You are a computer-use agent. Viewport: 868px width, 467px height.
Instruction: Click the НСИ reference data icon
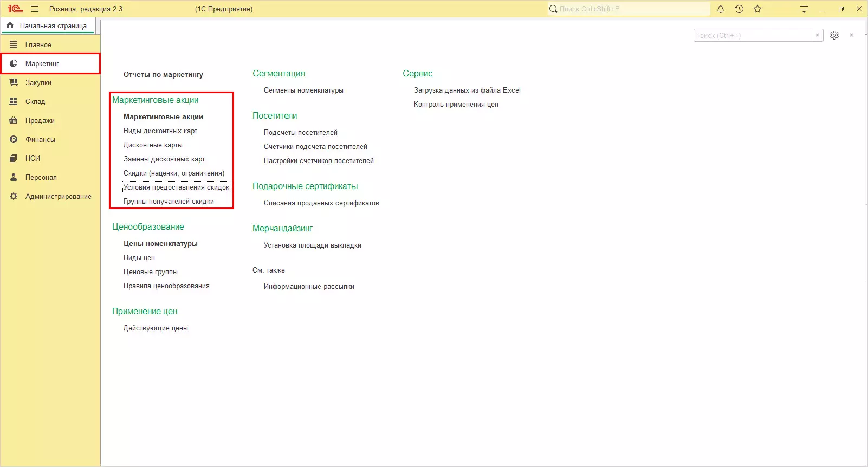(14, 158)
